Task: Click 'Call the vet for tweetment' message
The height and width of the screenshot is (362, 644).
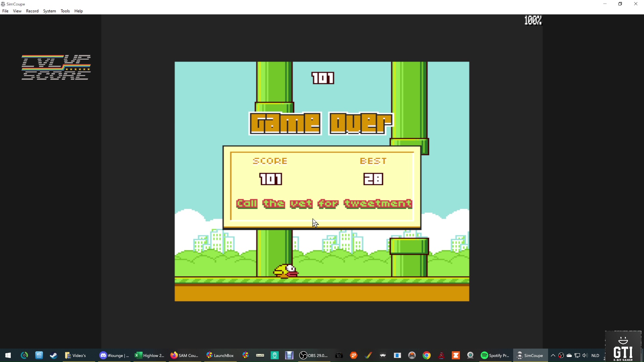Action: click(324, 203)
